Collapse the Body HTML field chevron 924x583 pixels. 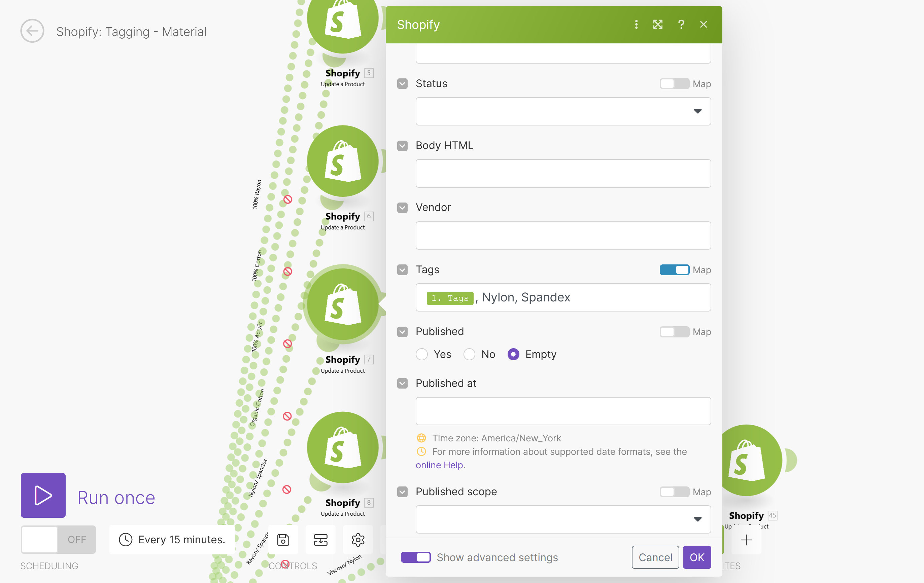tap(402, 146)
